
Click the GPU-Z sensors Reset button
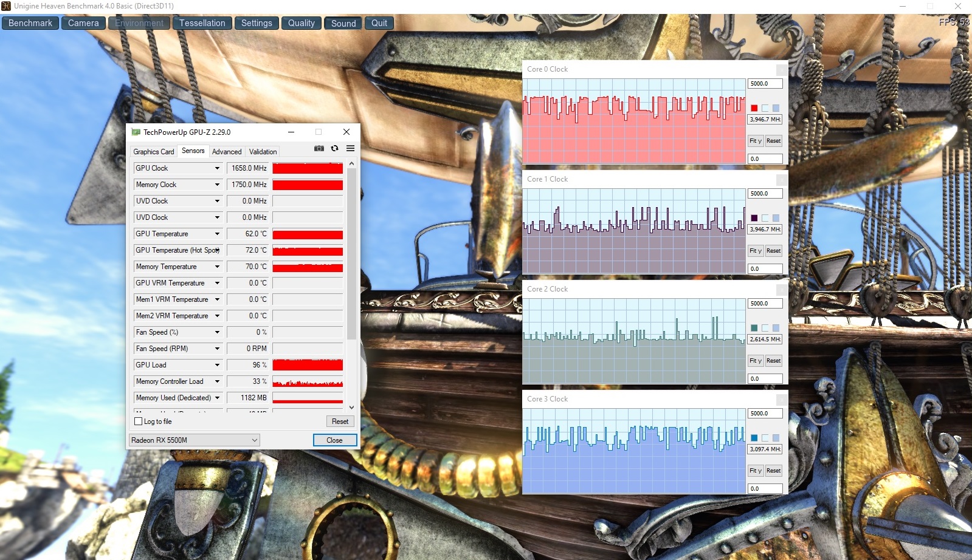click(x=340, y=422)
